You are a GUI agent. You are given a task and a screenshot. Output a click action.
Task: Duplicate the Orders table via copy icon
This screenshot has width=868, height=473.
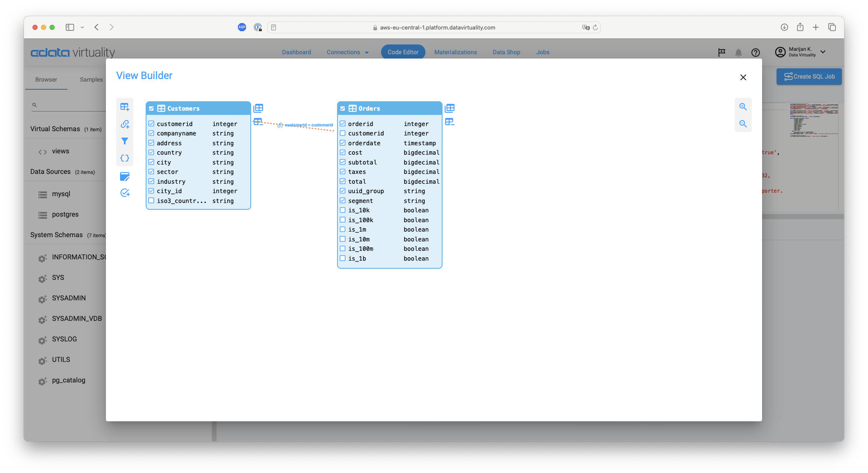[x=450, y=108]
